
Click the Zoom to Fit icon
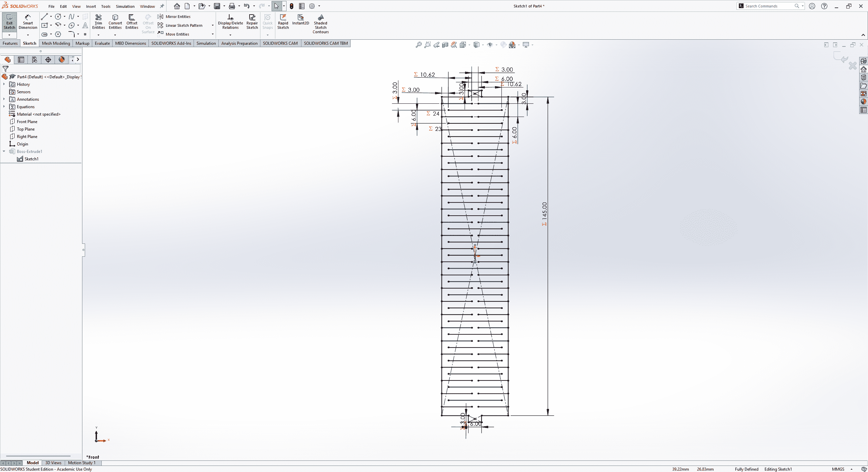point(419,45)
